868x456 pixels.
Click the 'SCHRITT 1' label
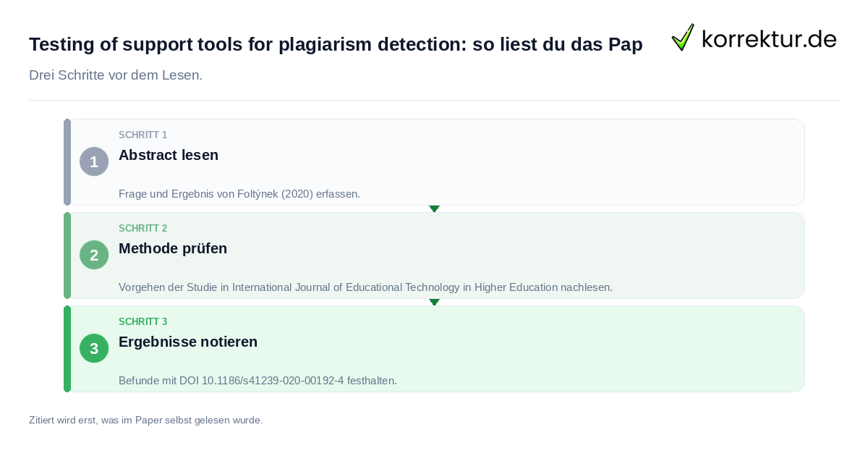coord(143,135)
